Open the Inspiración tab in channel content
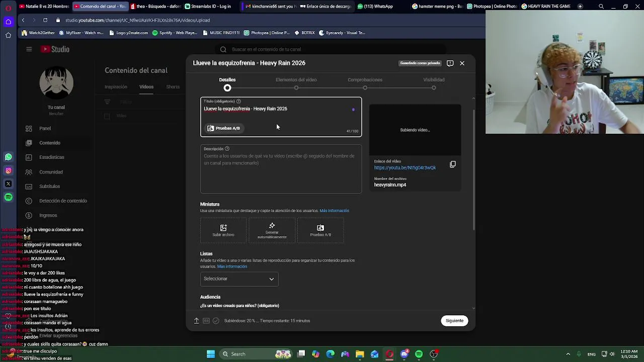 (x=116, y=87)
